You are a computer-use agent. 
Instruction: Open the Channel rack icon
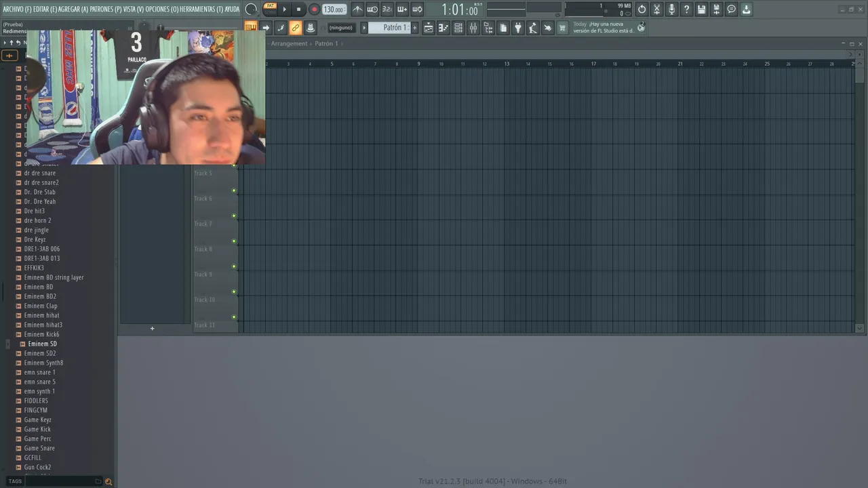pyautogui.click(x=458, y=28)
